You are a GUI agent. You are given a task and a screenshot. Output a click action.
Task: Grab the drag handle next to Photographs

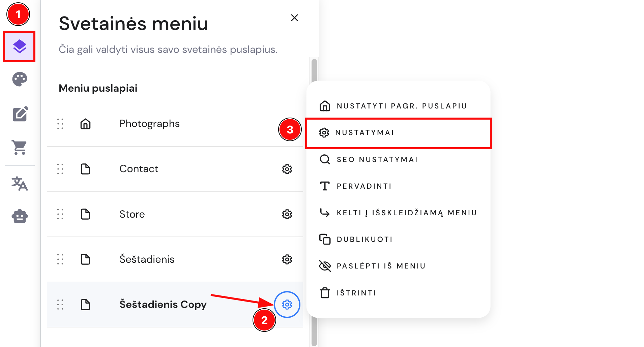[60, 124]
